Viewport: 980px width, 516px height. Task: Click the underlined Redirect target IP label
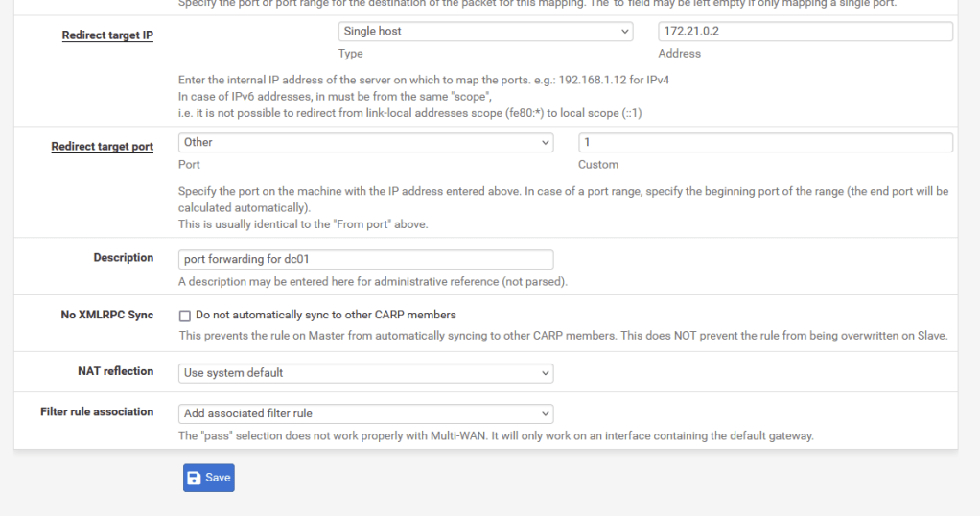point(107,35)
